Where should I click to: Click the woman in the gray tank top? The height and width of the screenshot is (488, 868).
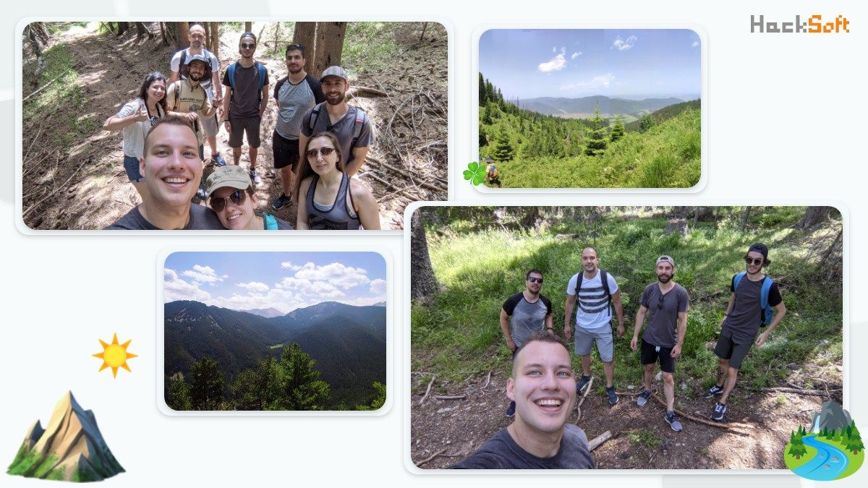tap(331, 184)
